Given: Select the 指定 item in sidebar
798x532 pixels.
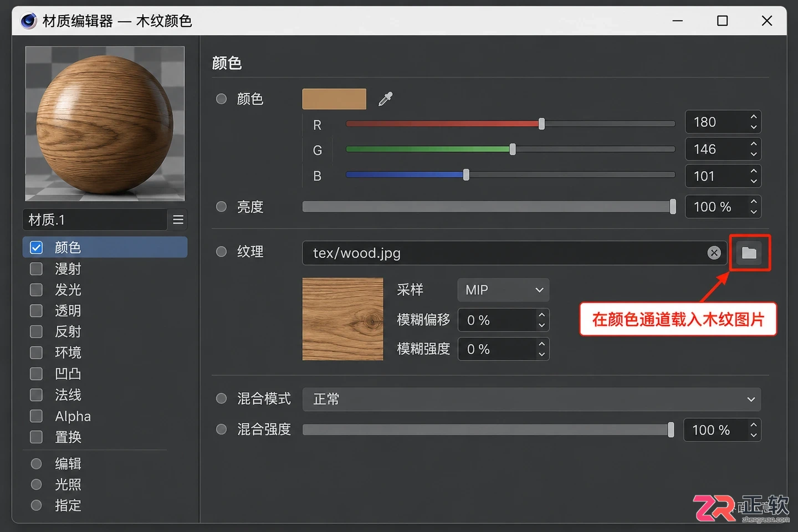Looking at the screenshot, I should pos(68,505).
